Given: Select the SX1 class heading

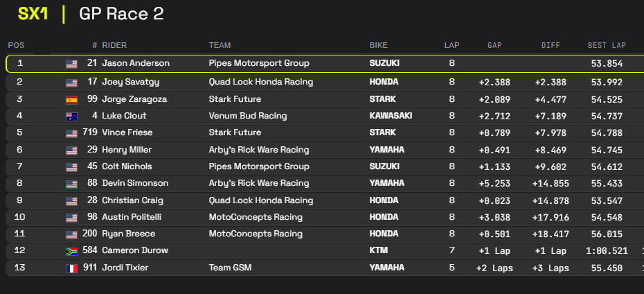Looking at the screenshot, I should [33, 14].
